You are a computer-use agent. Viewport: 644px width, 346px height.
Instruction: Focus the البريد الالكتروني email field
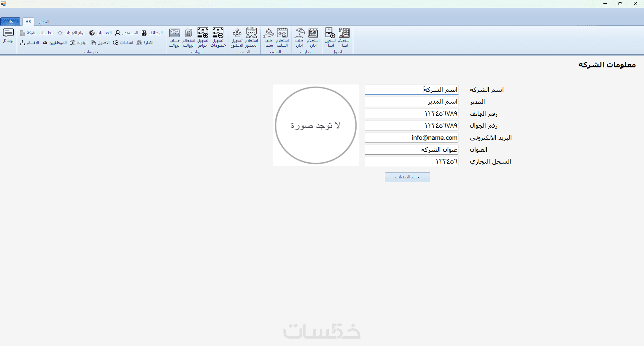tap(412, 137)
